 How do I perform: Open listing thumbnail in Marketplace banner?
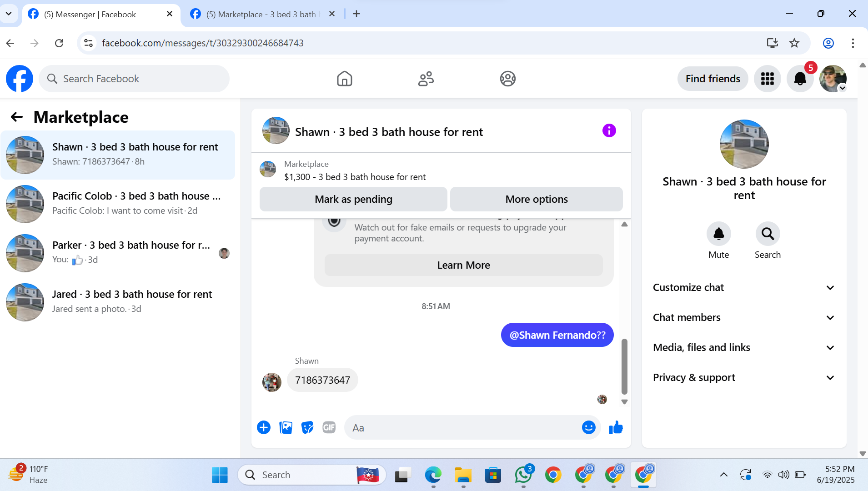(268, 169)
